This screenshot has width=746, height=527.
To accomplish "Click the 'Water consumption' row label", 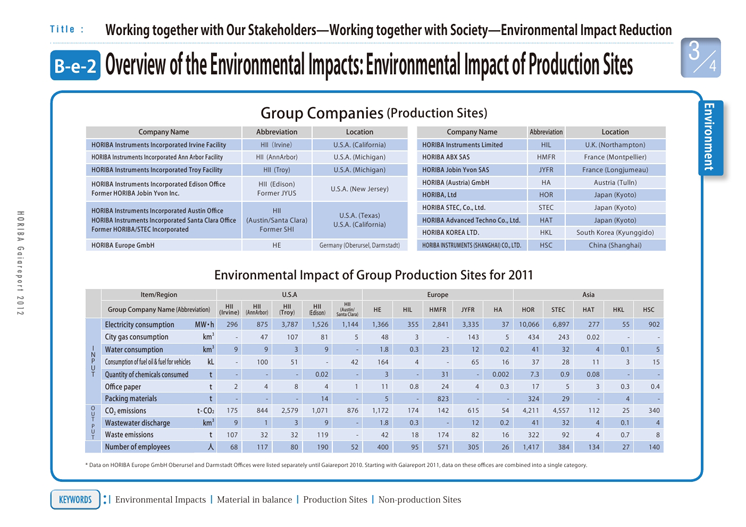I will click(134, 350).
